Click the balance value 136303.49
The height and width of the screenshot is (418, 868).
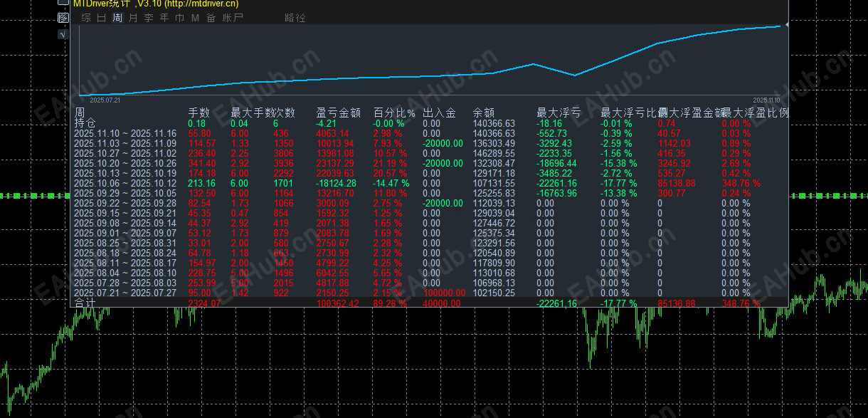494,143
